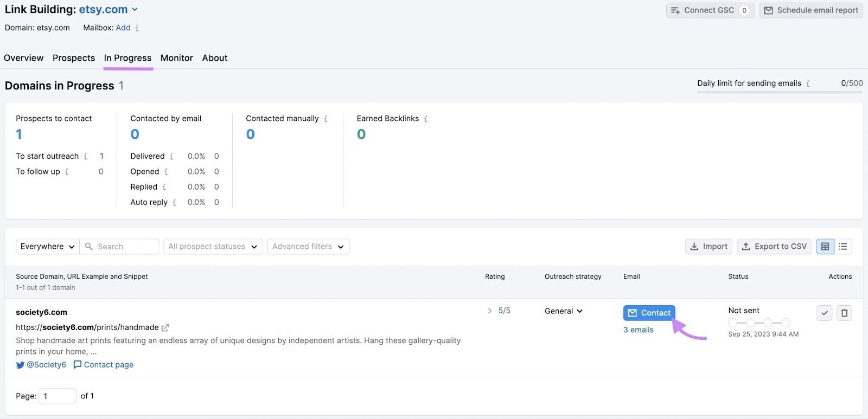The image size is (868, 419).
Task: Open the 3 emails link
Action: [x=639, y=330]
